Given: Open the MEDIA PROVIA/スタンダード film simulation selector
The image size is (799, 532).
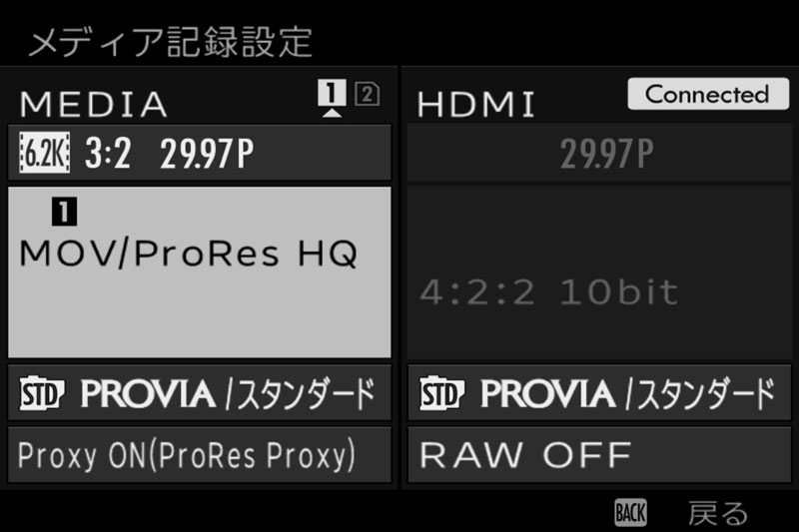Looking at the screenshot, I should pyautogui.click(x=200, y=392).
